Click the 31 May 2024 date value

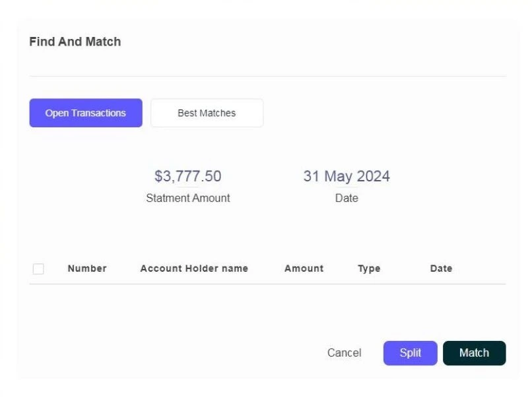[x=347, y=177]
